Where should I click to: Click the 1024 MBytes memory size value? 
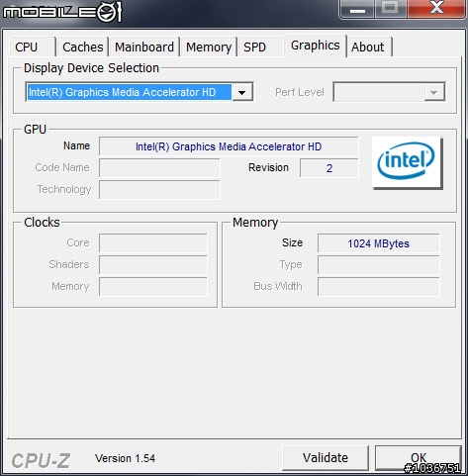click(379, 243)
